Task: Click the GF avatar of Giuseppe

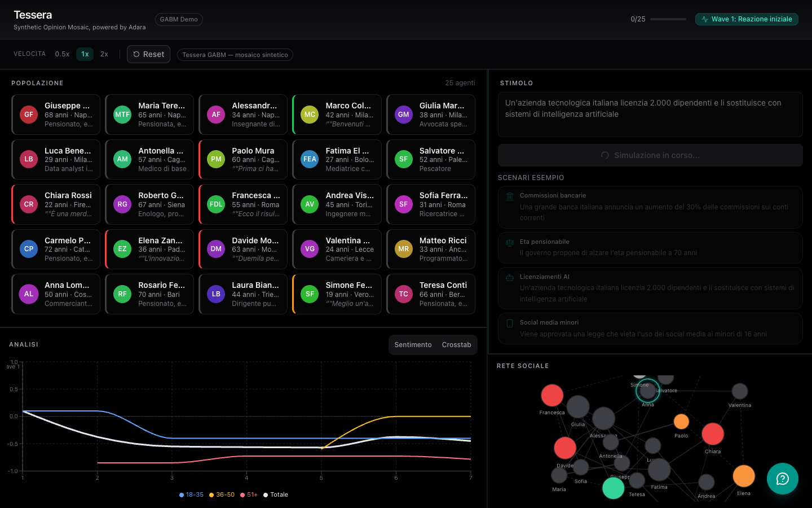Action: pos(29,115)
